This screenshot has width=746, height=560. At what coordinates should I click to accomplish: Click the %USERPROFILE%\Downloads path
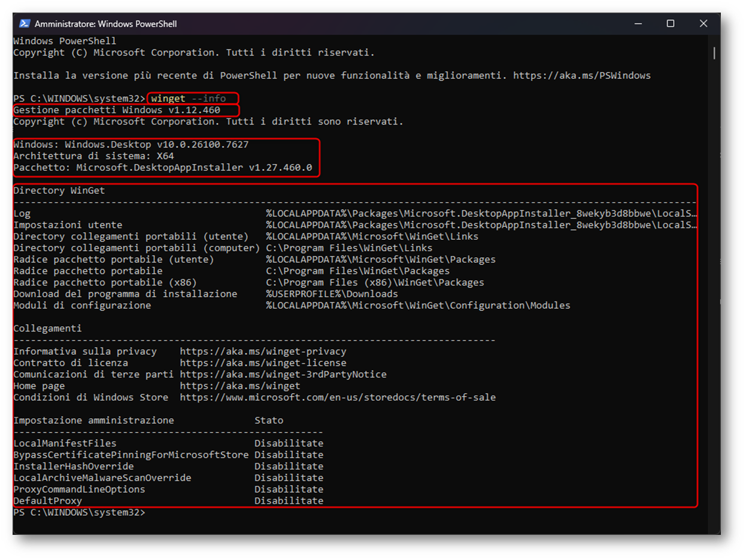[332, 294]
